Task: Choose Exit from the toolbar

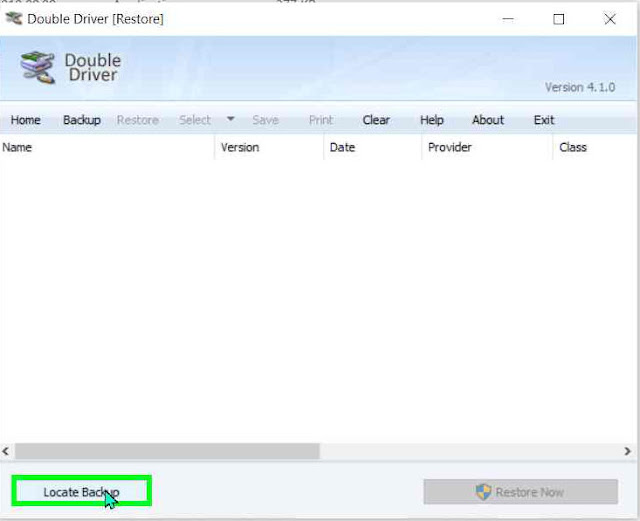Action: [x=544, y=120]
